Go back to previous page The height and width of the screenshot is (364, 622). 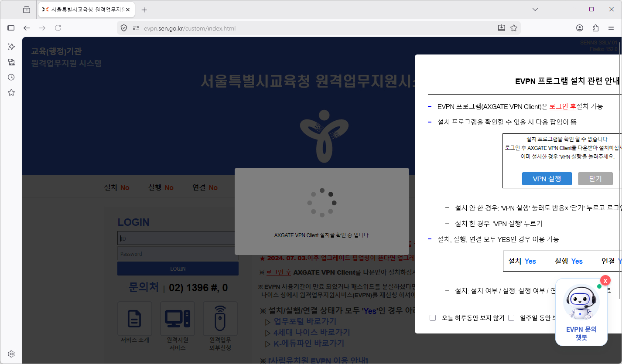coord(27,28)
